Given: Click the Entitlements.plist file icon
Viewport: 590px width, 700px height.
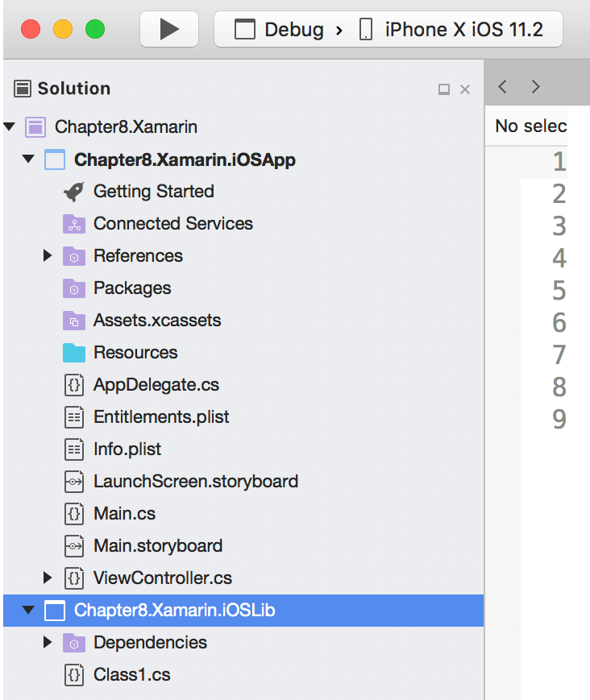Looking at the screenshot, I should pyautogui.click(x=74, y=417).
